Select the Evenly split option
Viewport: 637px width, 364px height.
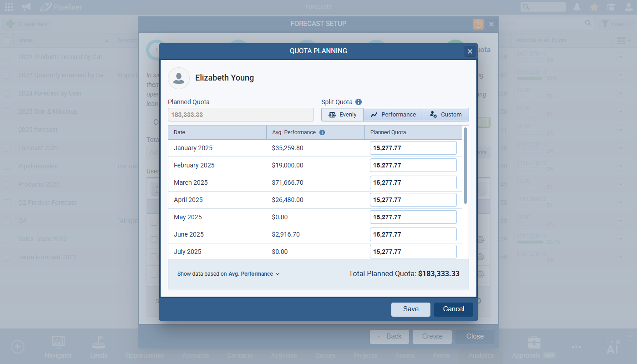tap(342, 115)
